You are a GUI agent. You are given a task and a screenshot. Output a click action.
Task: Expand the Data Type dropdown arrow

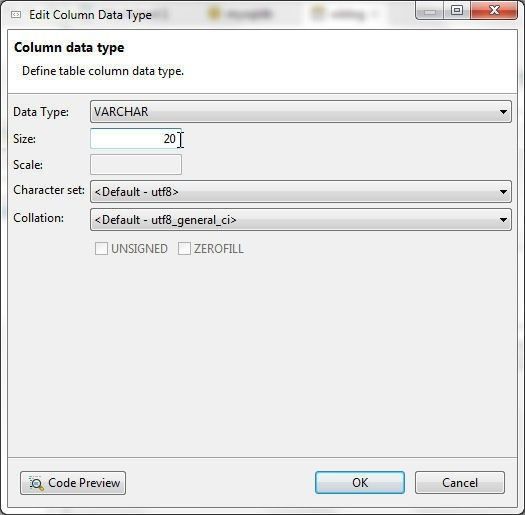tap(503, 112)
